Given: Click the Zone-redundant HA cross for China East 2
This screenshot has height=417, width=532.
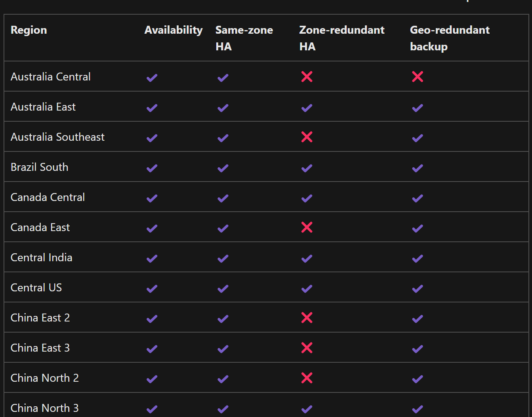Looking at the screenshot, I should (x=307, y=318).
